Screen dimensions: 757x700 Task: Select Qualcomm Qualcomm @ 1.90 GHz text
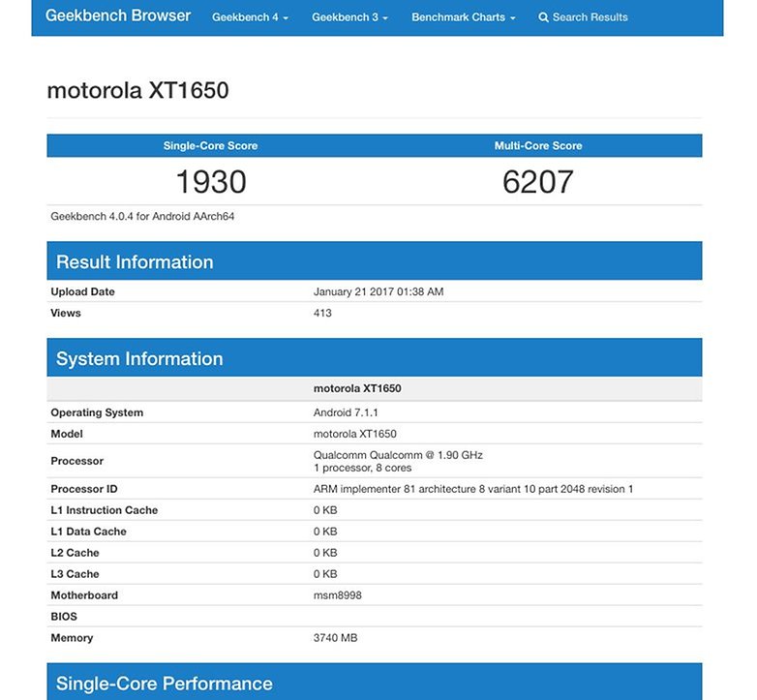(398, 455)
